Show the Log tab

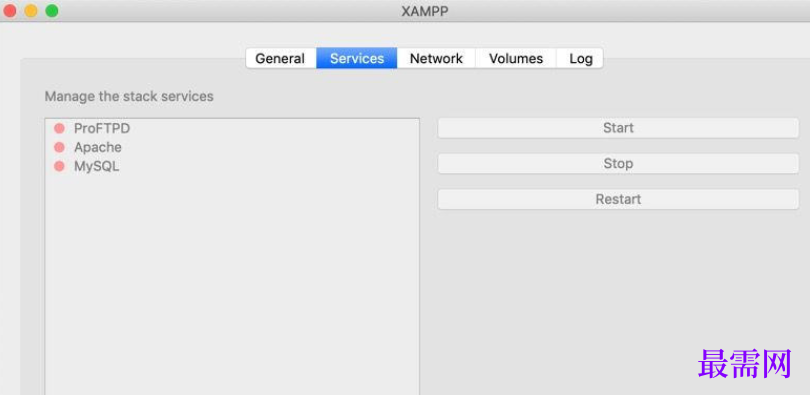tap(580, 58)
